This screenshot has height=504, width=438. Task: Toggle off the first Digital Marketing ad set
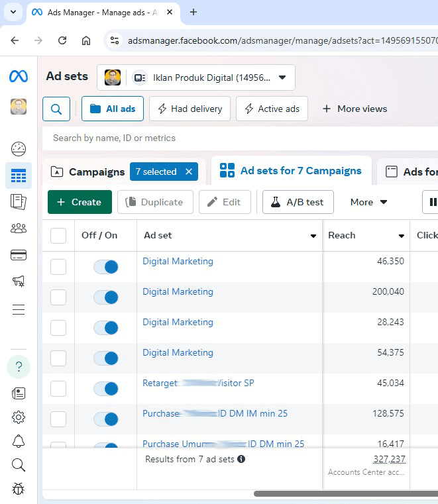[106, 267]
